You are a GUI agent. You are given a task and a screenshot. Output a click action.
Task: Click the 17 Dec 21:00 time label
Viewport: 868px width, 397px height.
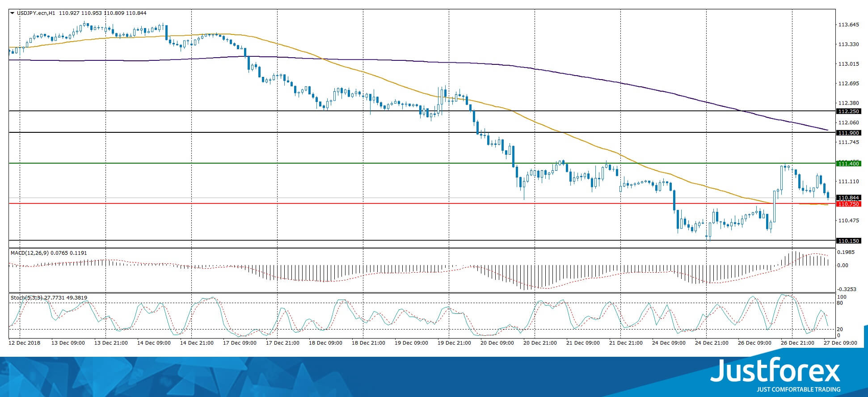pos(282,343)
